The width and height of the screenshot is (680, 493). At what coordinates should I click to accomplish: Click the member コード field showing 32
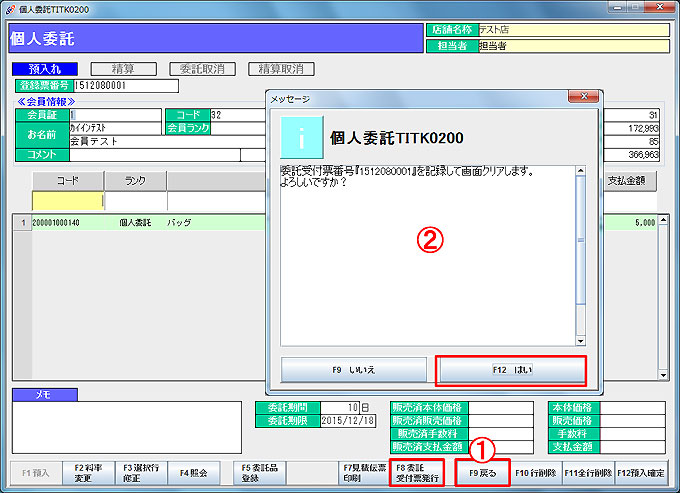click(238, 115)
